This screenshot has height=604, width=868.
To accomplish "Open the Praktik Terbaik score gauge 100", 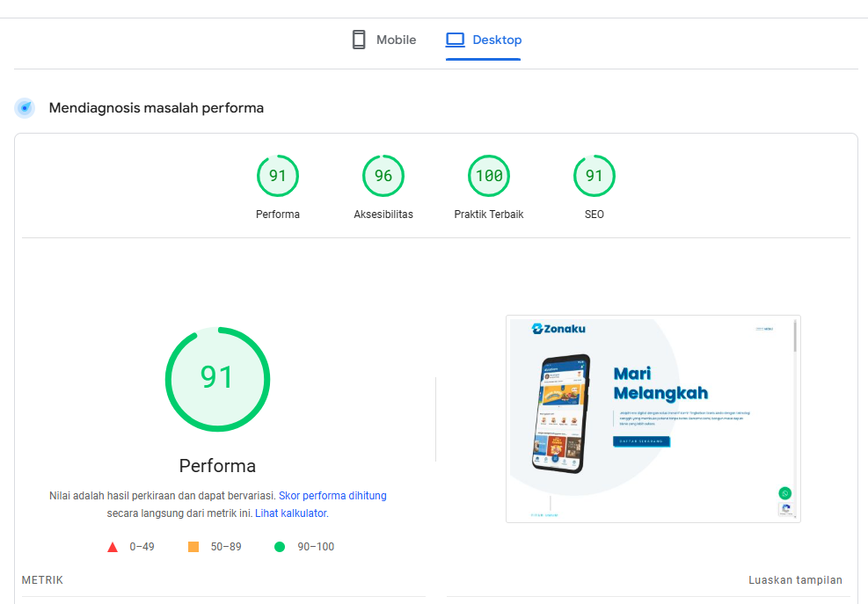I will pos(489,176).
